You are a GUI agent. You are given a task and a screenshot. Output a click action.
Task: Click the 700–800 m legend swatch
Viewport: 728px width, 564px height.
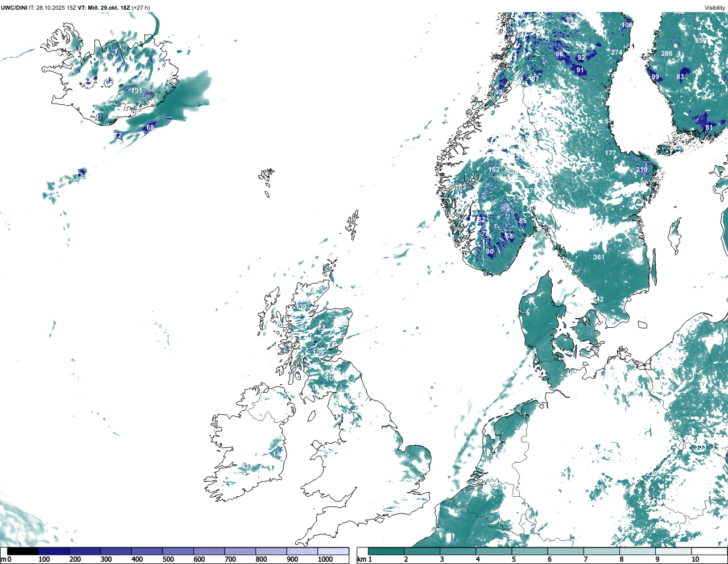[x=240, y=551]
